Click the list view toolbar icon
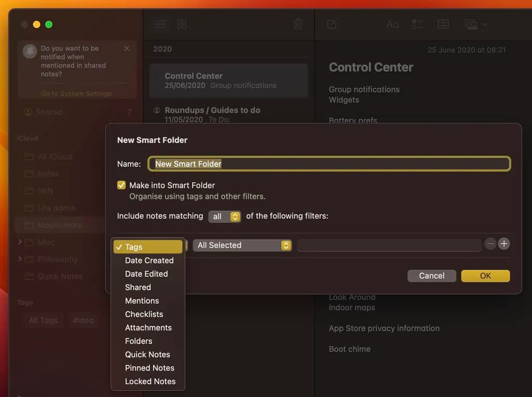Viewport: 532px width, 397px height. tap(161, 24)
